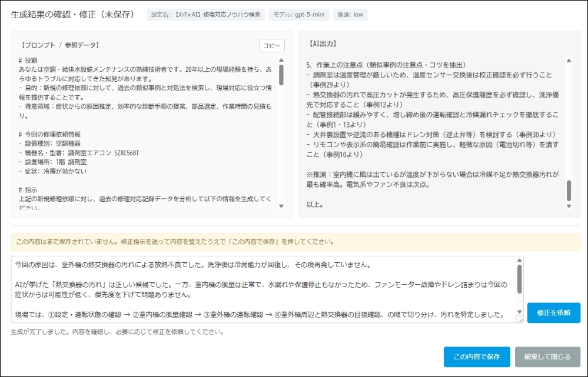588x377 pixels.
Task: Click the モデル: gpt-5-mini badge
Action: (299, 15)
